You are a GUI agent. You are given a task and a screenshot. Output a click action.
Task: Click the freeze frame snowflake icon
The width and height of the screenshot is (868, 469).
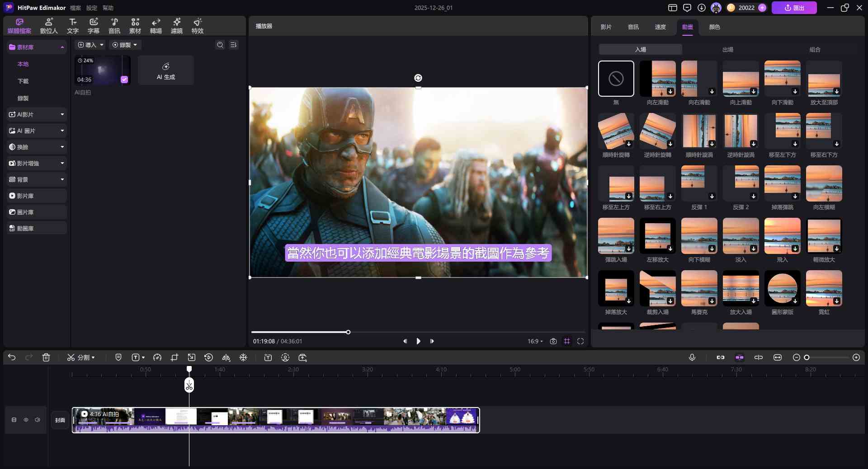[x=243, y=357]
